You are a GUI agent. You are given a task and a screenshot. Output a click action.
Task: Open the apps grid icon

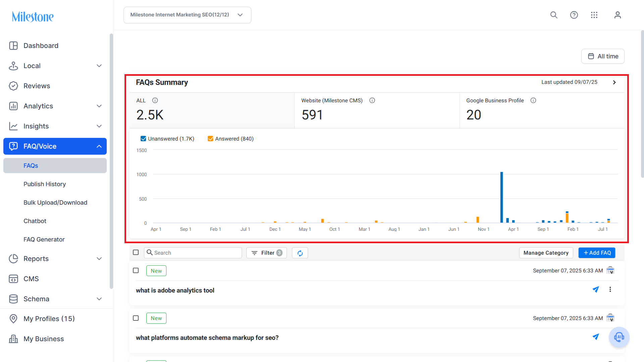pyautogui.click(x=594, y=15)
